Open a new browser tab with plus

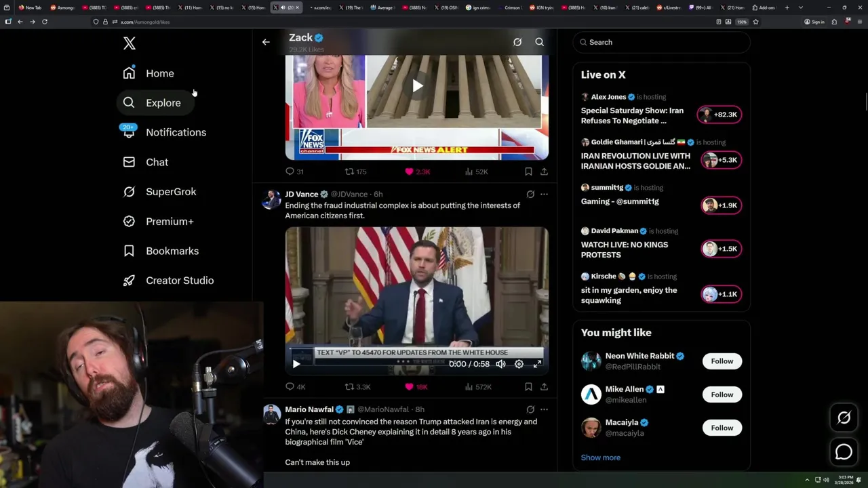click(787, 7)
